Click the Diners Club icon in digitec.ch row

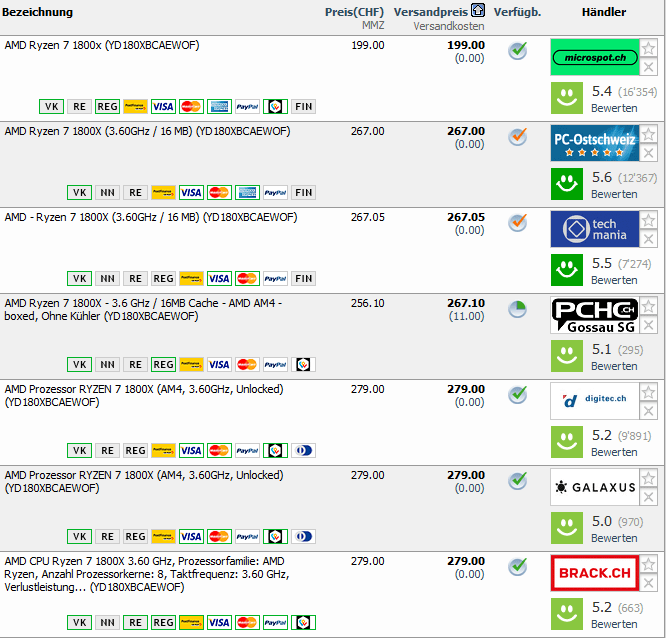pos(303,450)
